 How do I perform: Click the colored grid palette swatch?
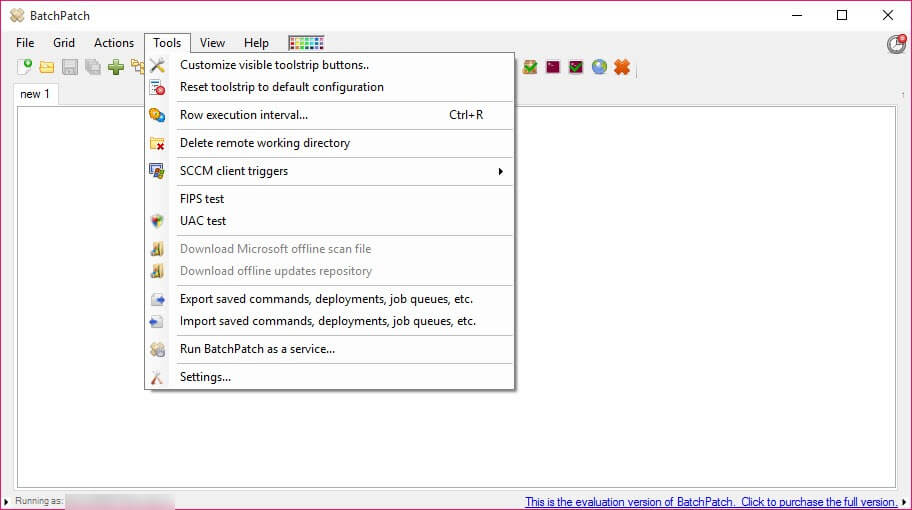(x=307, y=43)
